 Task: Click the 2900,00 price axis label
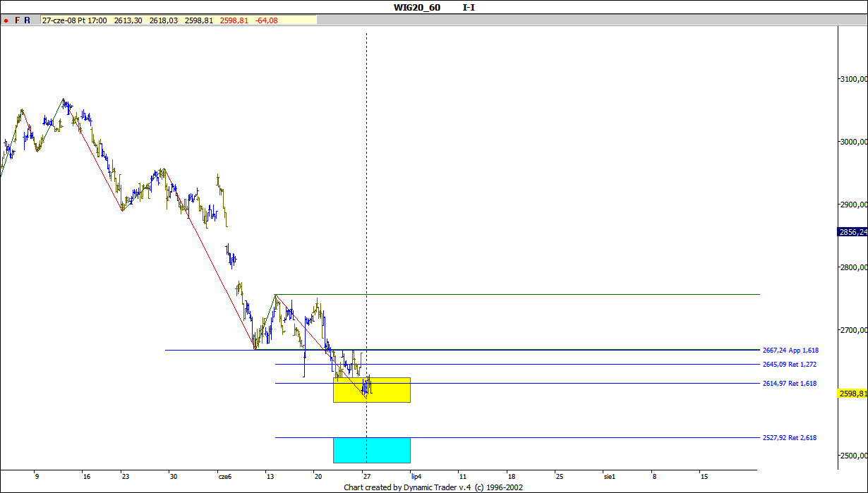pos(853,205)
